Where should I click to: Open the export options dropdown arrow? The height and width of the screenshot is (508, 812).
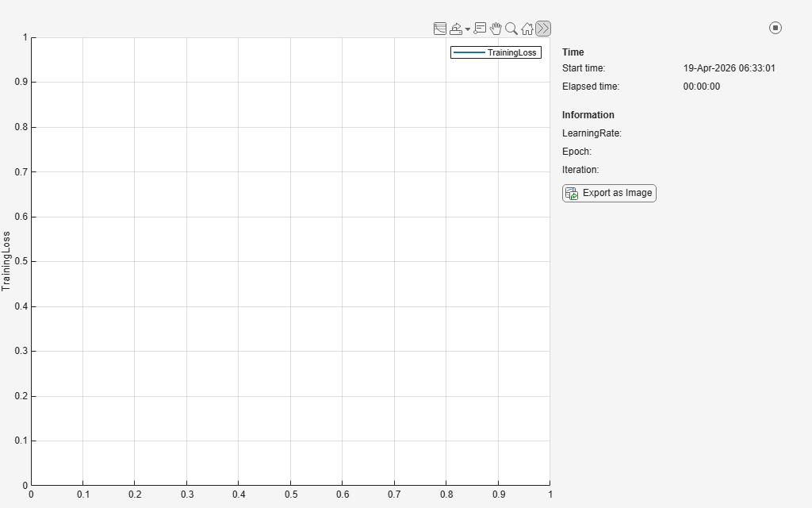[468, 29]
